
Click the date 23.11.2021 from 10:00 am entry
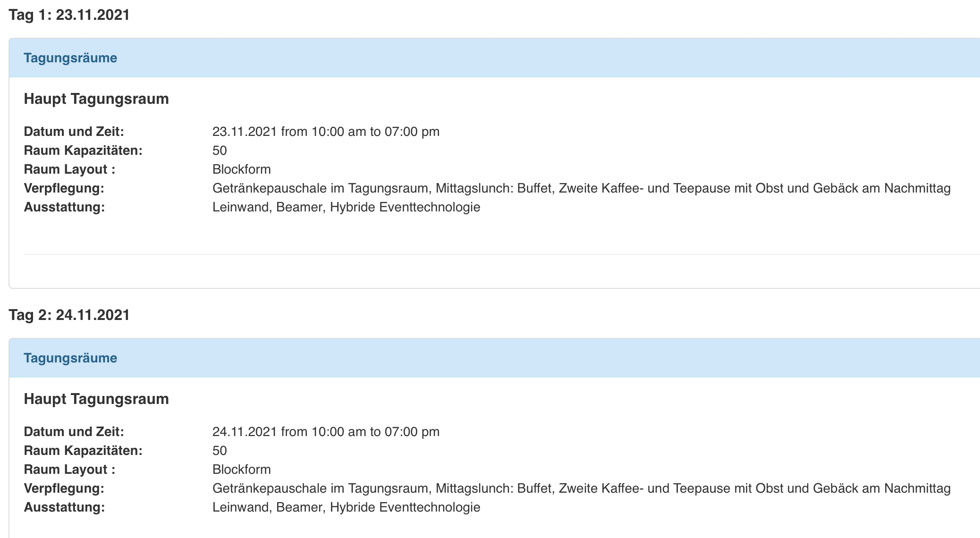(326, 132)
